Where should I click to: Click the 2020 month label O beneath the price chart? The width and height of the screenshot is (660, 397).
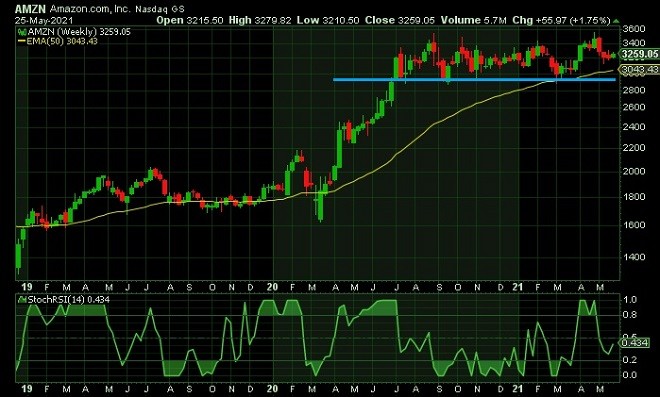click(x=458, y=288)
